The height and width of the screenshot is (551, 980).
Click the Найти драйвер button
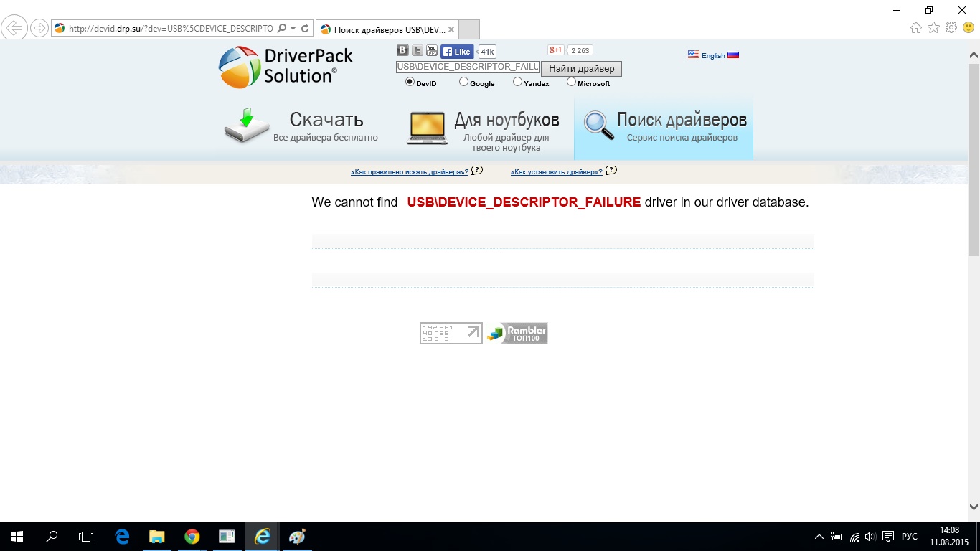(x=581, y=69)
